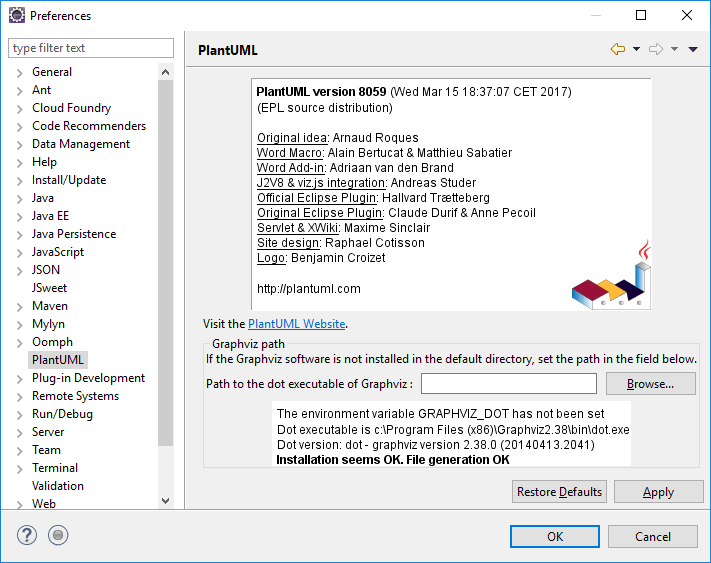
Task: Click the http://plantuml.com text
Action: [308, 289]
